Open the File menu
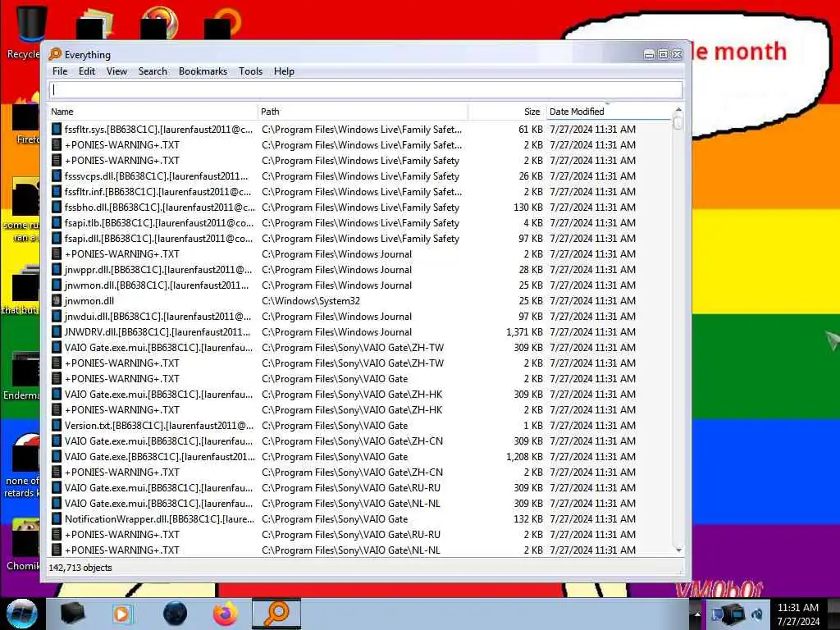 (59, 71)
